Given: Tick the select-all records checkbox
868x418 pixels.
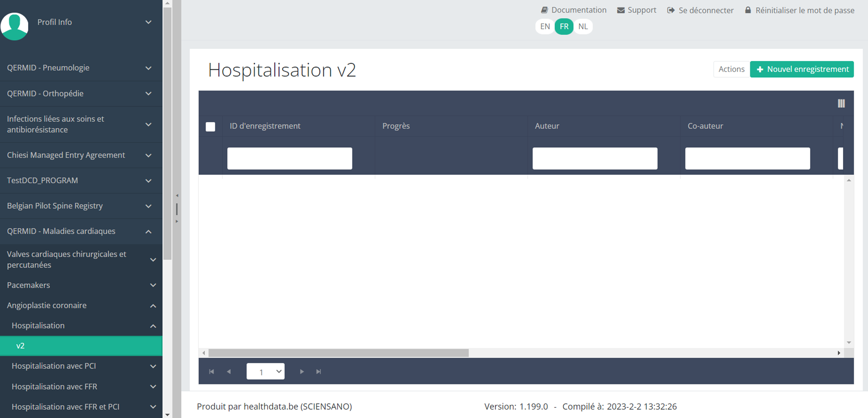Looking at the screenshot, I should coord(210,127).
